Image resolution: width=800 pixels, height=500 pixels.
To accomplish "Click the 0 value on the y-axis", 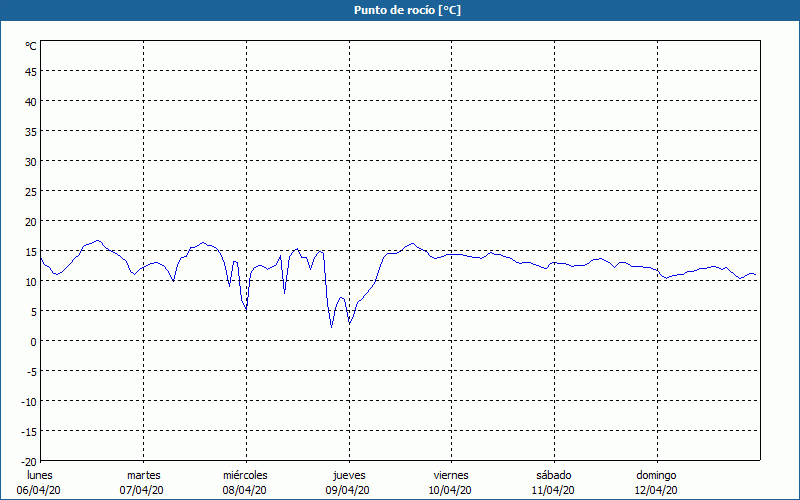I will click(x=34, y=341).
